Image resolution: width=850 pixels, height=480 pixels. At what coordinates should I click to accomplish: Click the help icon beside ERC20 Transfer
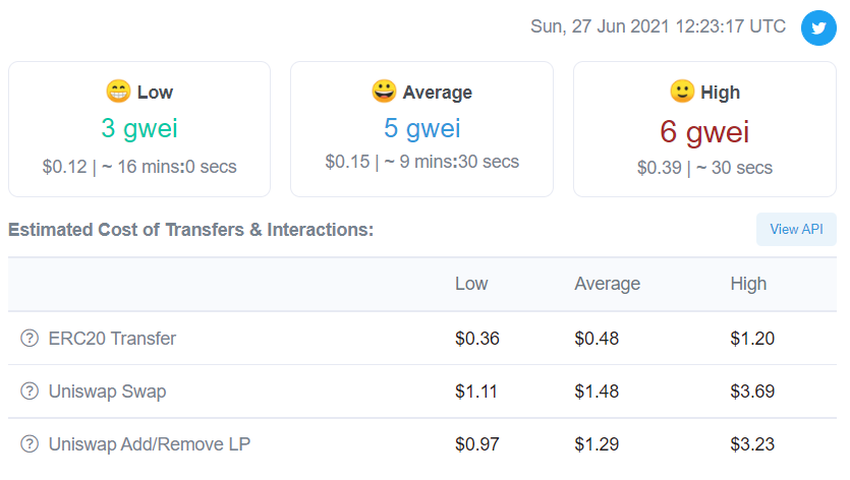coord(29,338)
